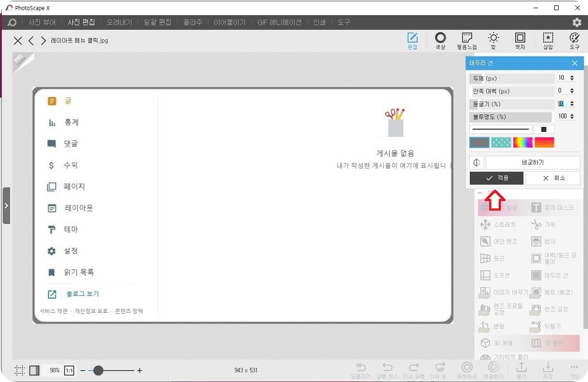The image size is (588, 382).
Task: Select the 반사 reflection tool
Action: (x=543, y=241)
